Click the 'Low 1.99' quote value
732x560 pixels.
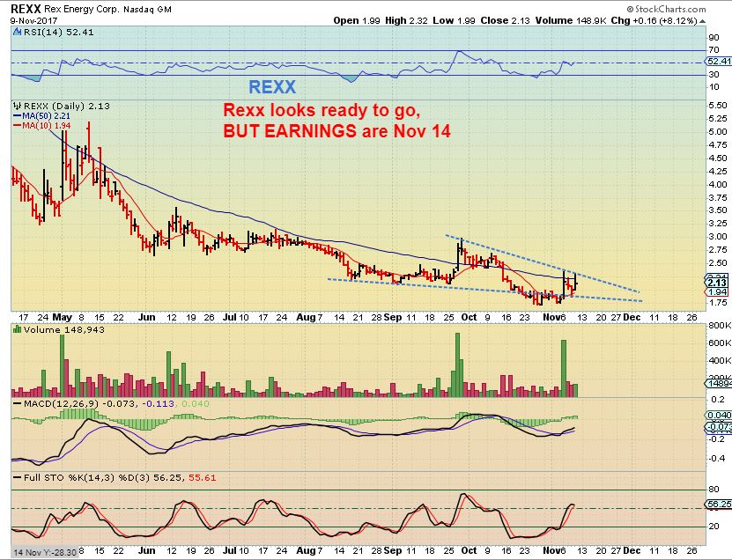click(455, 20)
